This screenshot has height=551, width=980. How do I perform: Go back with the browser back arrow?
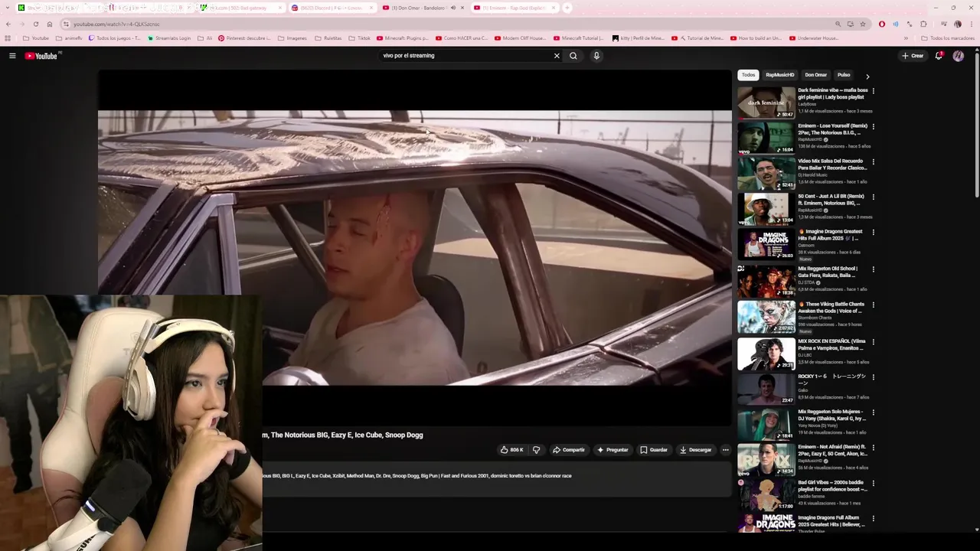tap(9, 24)
